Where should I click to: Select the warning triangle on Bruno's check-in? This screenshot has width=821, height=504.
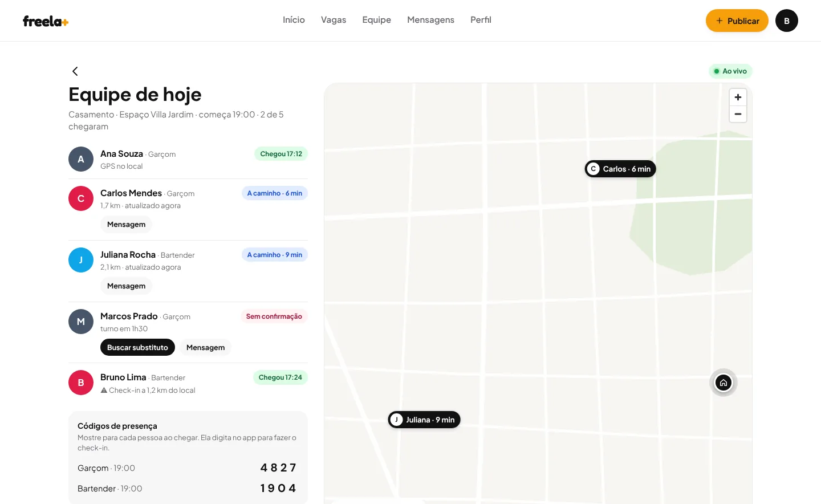point(104,391)
